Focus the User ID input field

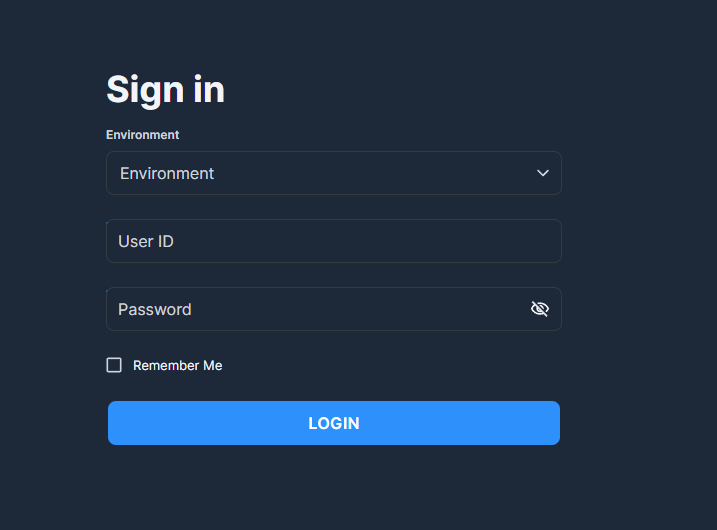(x=334, y=241)
